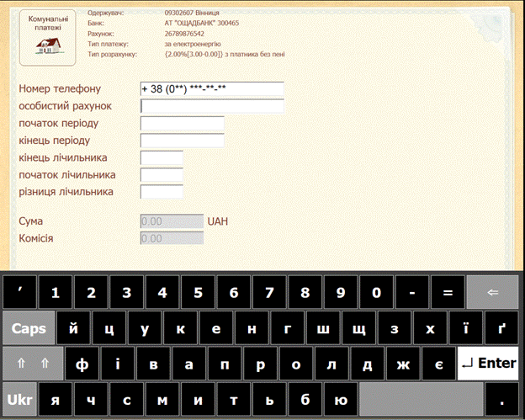Focus the різниця лічильника field
This screenshot has height=420, width=525.
(162, 192)
